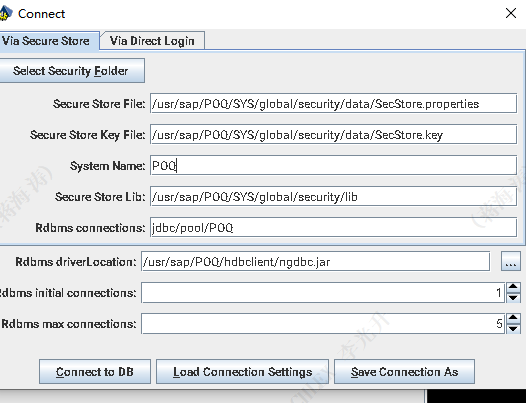Decrease Rdbms initial connections with down arrow

pyautogui.click(x=513, y=298)
